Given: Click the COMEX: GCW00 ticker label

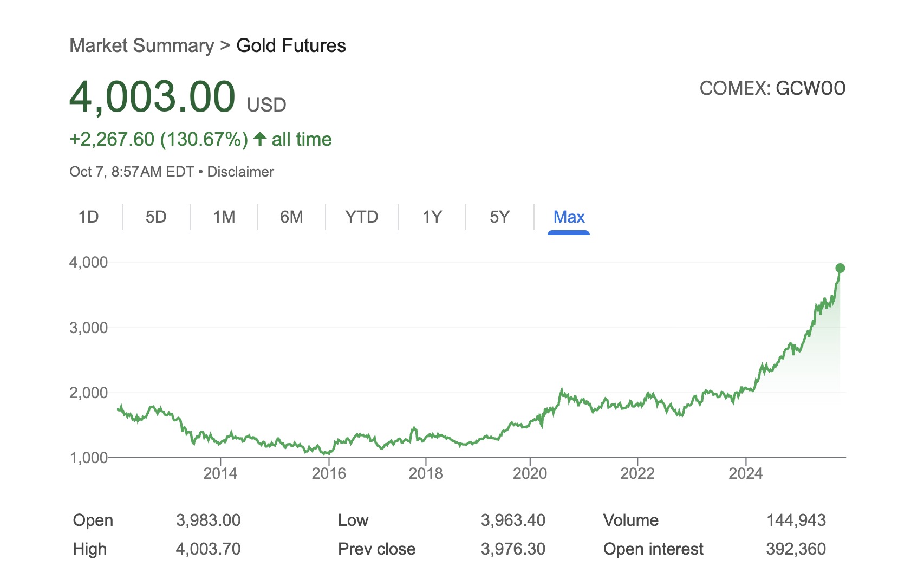Looking at the screenshot, I should point(773,88).
